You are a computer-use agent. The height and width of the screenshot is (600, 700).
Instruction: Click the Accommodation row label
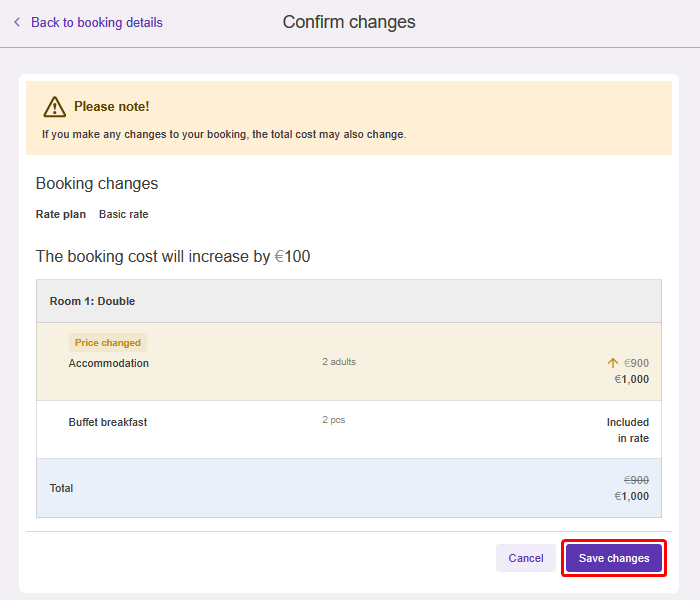(108, 363)
